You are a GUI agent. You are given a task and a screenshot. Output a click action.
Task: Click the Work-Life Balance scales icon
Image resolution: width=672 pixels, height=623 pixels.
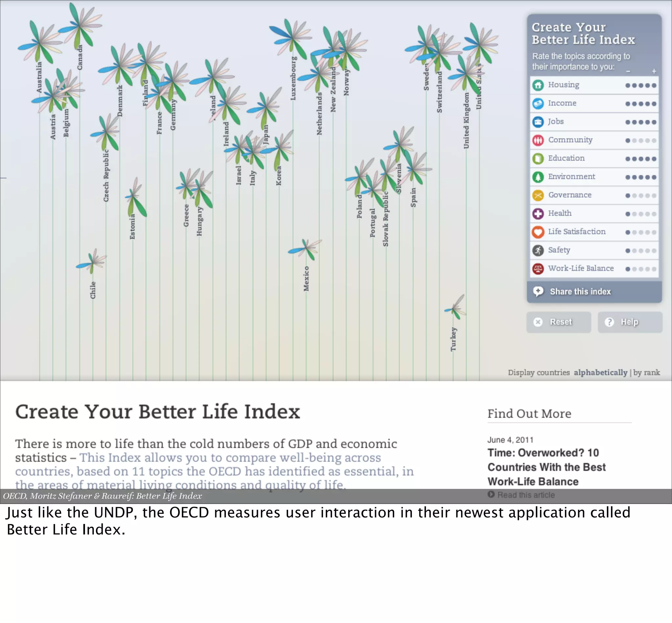click(538, 269)
